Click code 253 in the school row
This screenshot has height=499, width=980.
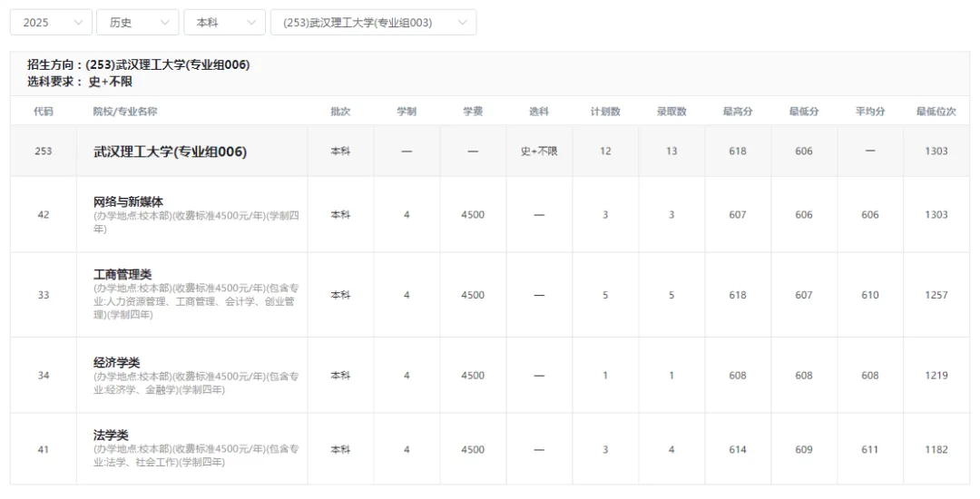pos(44,152)
